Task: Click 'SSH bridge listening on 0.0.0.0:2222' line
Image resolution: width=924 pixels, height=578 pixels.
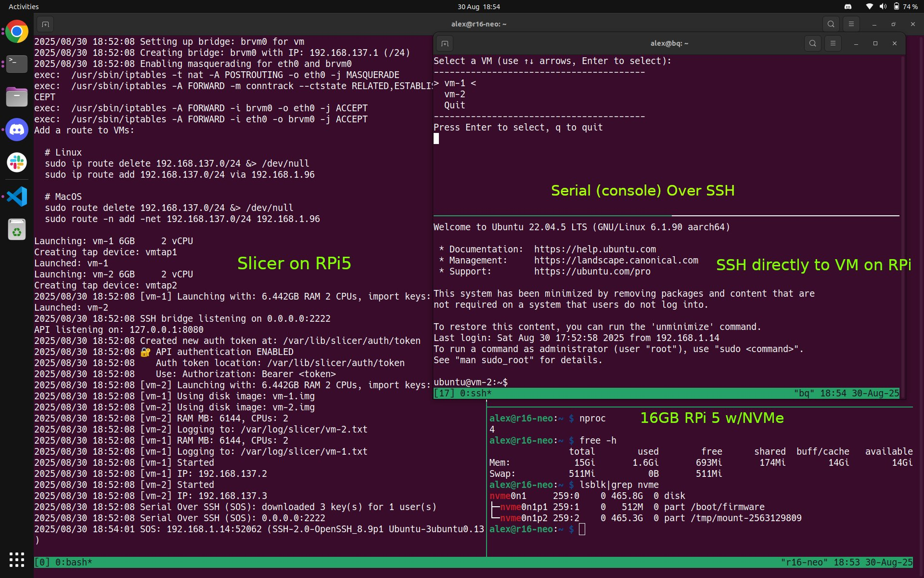Action: tap(182, 319)
